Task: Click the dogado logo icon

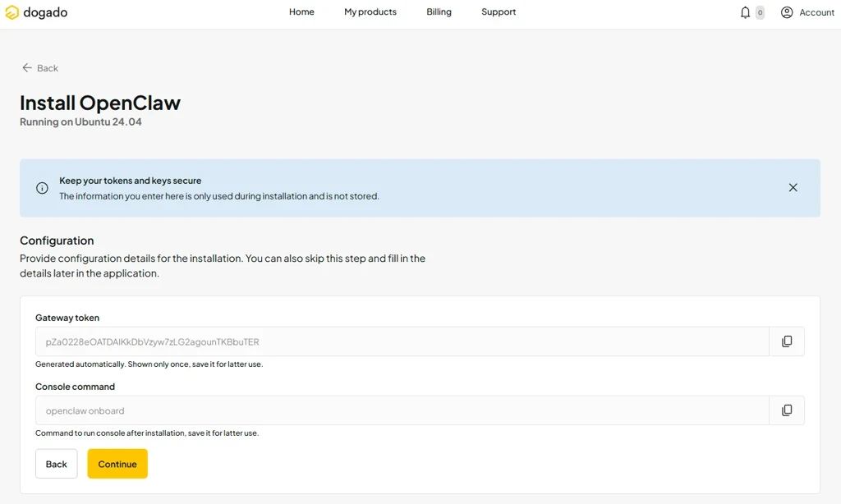Action: 11,12
